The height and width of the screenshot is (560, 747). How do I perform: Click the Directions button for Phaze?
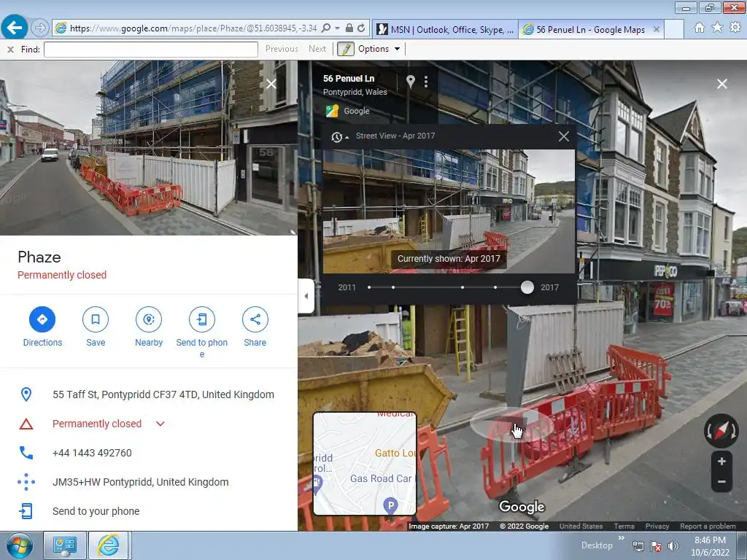pos(42,327)
